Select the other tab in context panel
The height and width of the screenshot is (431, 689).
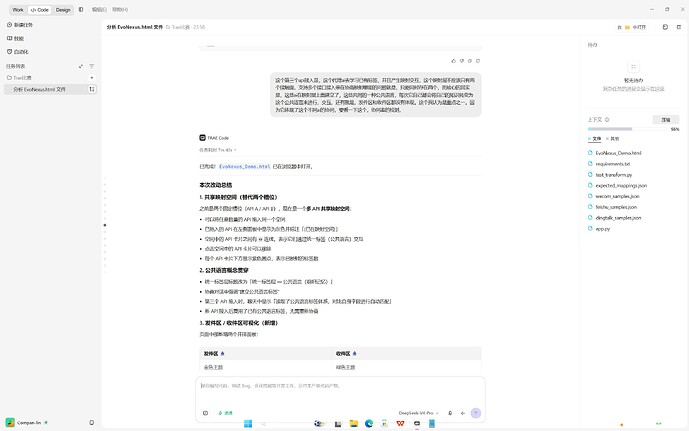[613, 139]
